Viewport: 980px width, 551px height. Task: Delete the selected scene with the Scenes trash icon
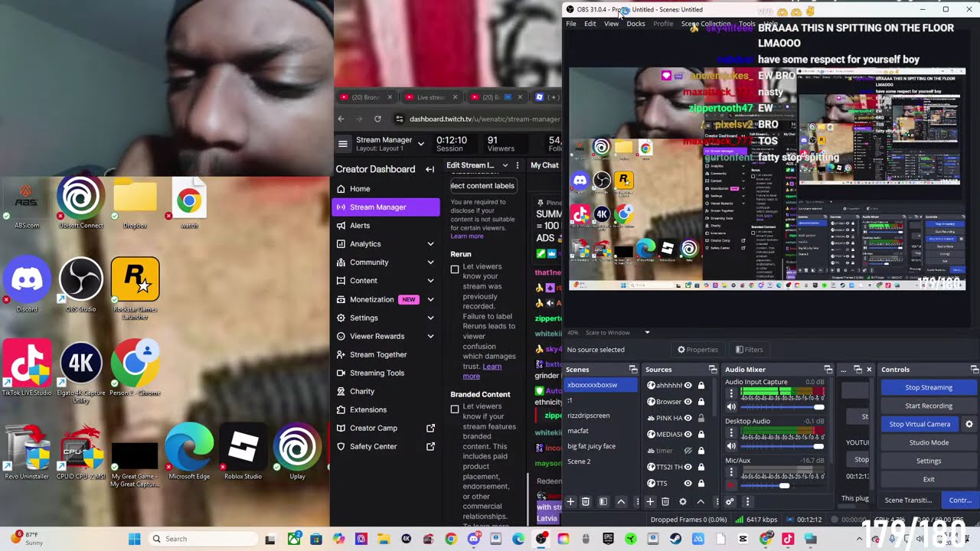(x=586, y=501)
